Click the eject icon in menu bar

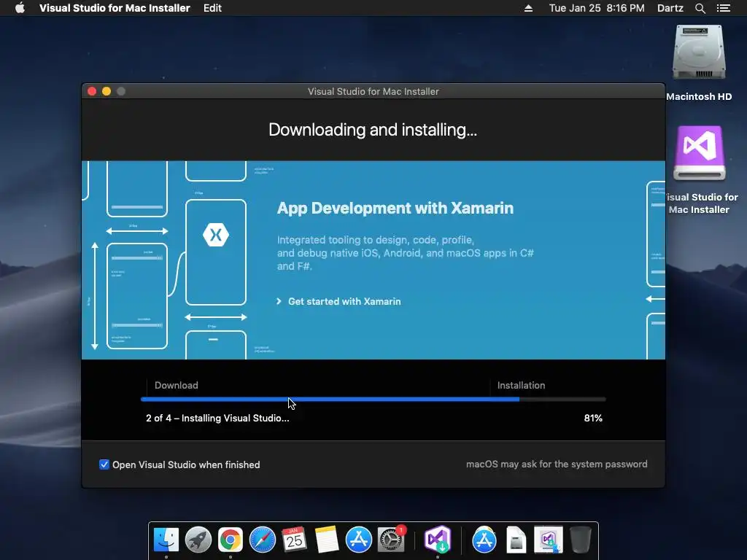click(528, 8)
